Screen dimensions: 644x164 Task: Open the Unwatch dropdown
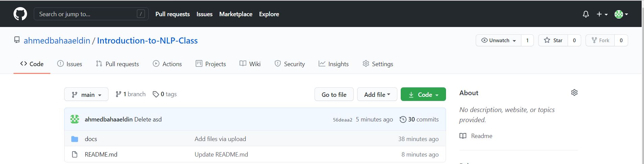[499, 40]
